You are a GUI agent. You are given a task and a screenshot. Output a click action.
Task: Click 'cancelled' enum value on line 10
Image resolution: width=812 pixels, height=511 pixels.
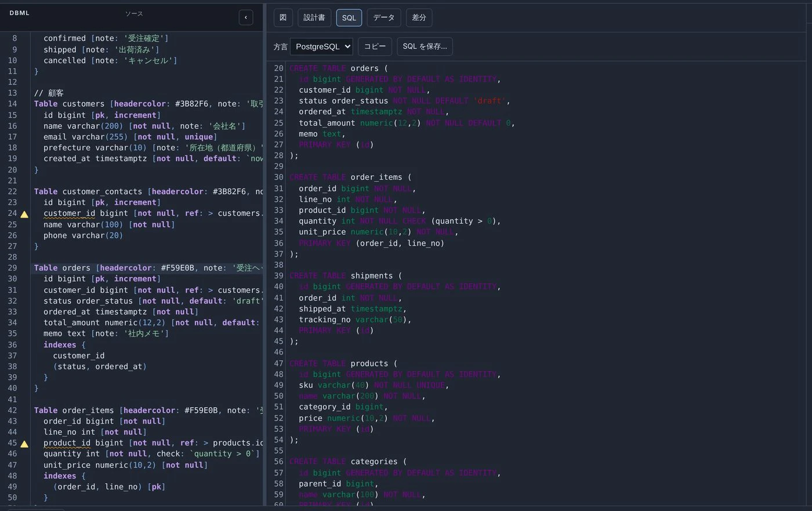point(64,60)
